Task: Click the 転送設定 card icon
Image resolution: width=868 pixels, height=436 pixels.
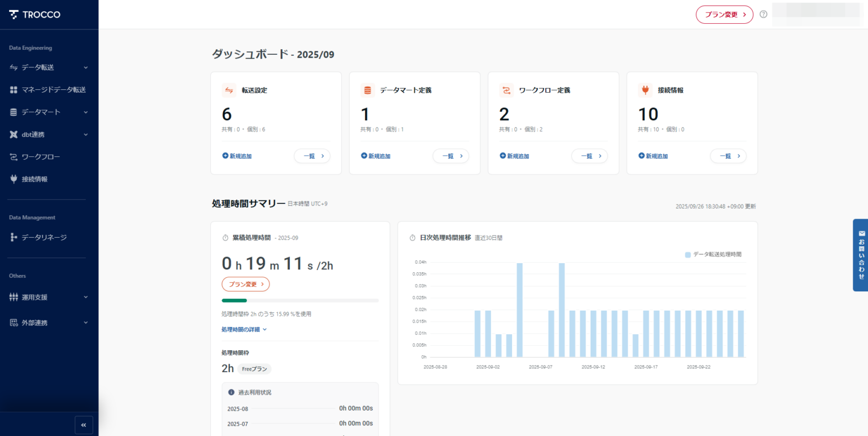Action: coord(228,90)
